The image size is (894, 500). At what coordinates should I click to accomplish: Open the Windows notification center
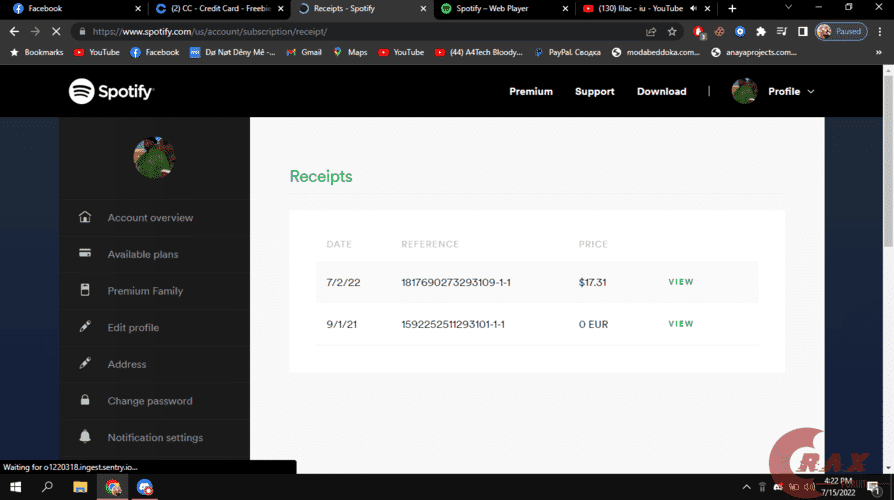[x=873, y=487]
